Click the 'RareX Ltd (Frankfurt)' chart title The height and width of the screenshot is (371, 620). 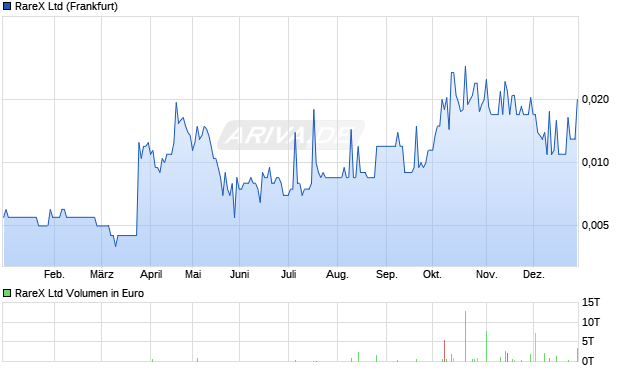pyautogui.click(x=66, y=6)
